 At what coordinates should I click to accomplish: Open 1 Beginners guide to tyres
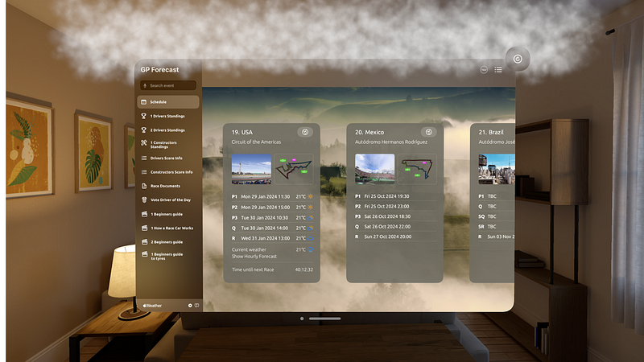[x=168, y=256]
